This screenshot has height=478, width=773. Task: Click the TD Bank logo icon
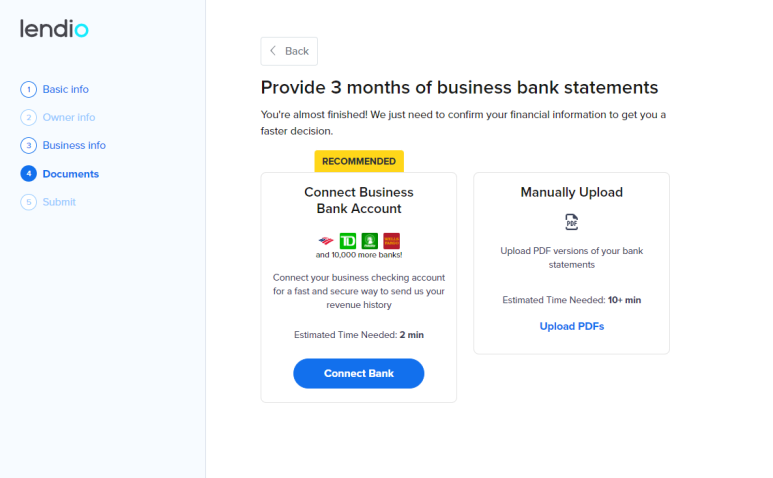coord(348,241)
